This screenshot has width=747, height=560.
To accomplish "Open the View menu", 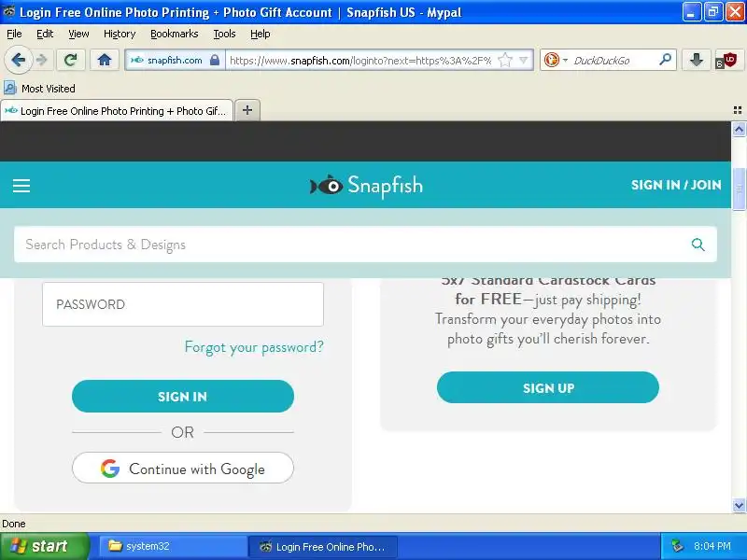I will point(78,34).
